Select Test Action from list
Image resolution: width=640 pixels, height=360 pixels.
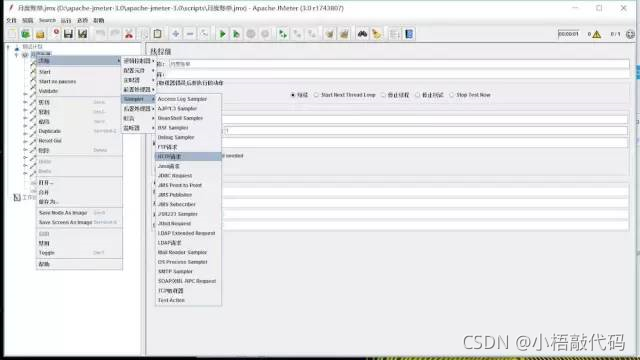click(188, 300)
